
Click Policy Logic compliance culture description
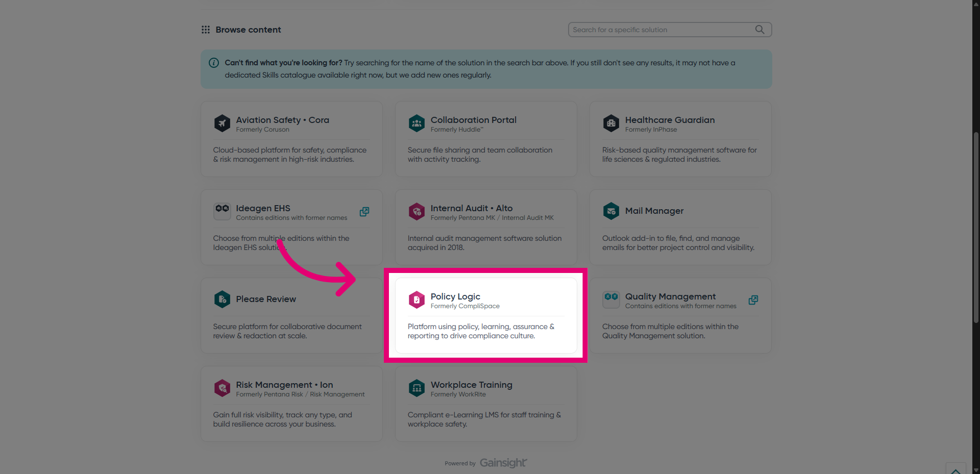tap(481, 331)
